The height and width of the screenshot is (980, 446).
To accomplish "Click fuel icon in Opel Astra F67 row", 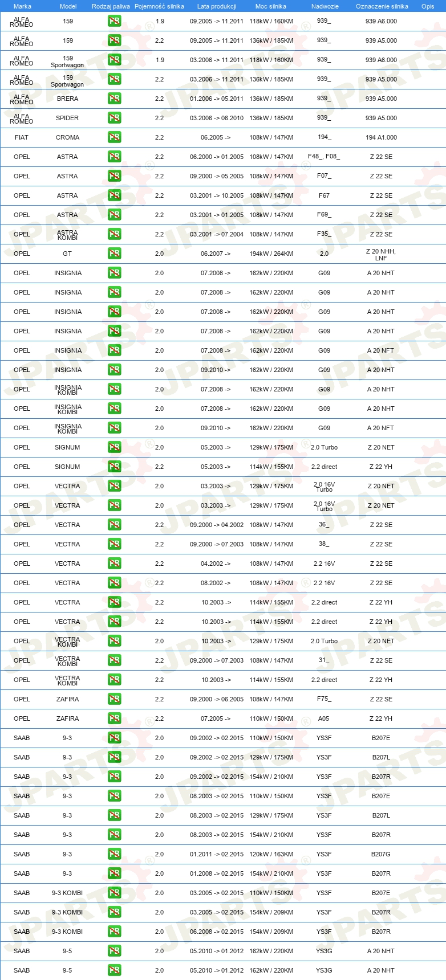I will pos(114,195).
